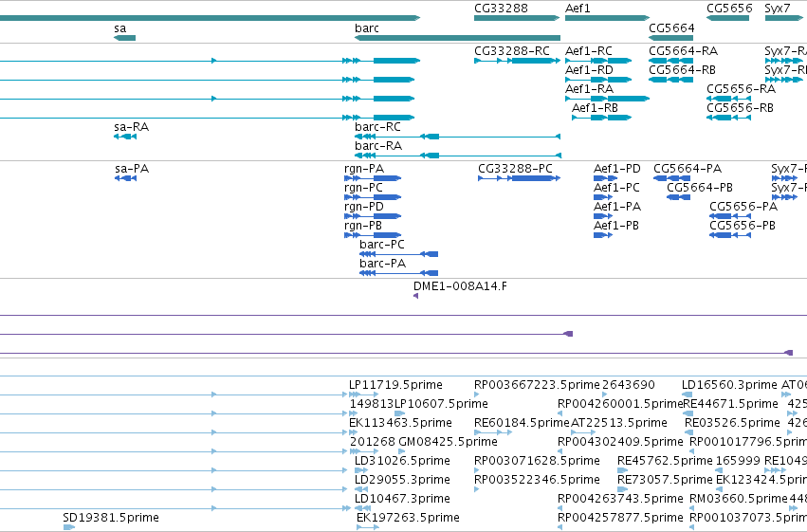
Task: Click the Aef1-PC protein label
Action: (616, 188)
